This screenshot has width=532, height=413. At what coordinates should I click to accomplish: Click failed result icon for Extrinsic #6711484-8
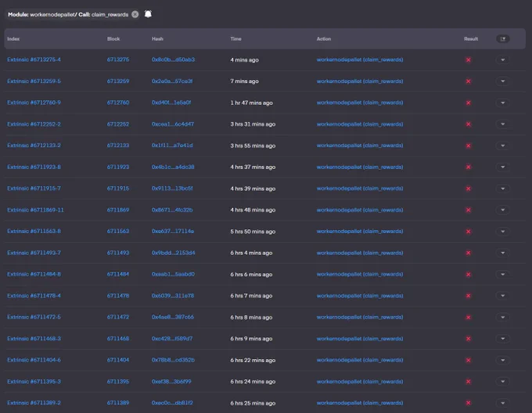pyautogui.click(x=468, y=275)
